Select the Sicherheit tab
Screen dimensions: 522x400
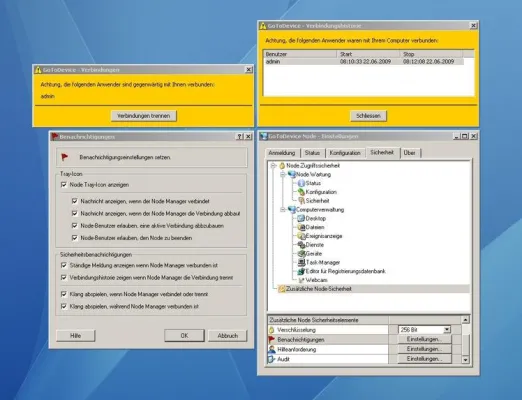382,152
